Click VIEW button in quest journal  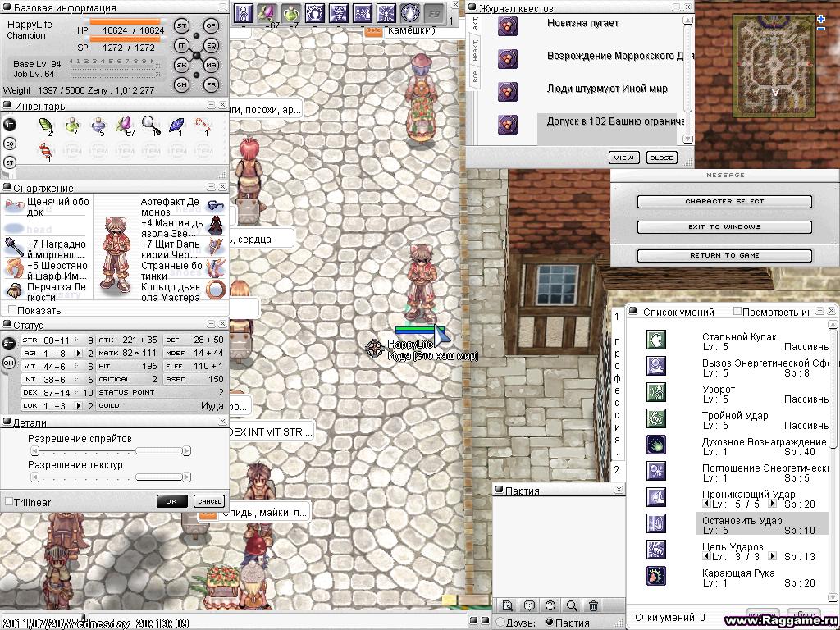[x=623, y=157]
